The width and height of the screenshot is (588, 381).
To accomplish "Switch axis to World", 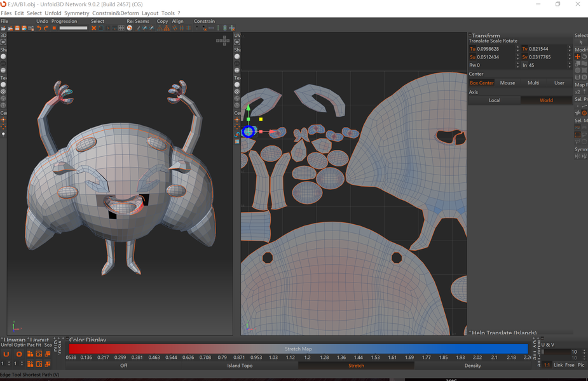I will coord(546,100).
